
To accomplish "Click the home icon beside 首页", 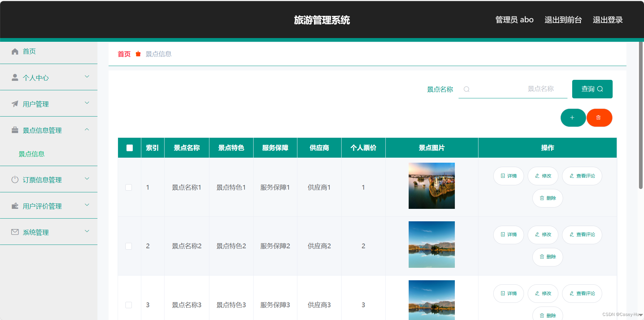I will pos(15,52).
